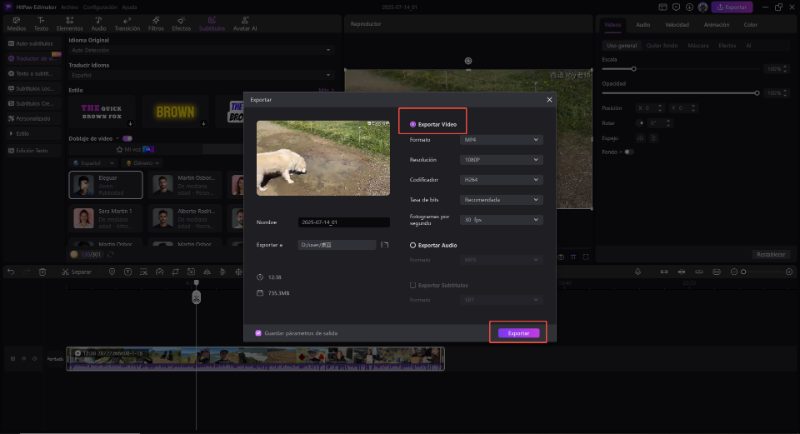Image resolution: width=800 pixels, height=434 pixels.
Task: Click the purple Exportar button in dialog
Action: point(518,332)
